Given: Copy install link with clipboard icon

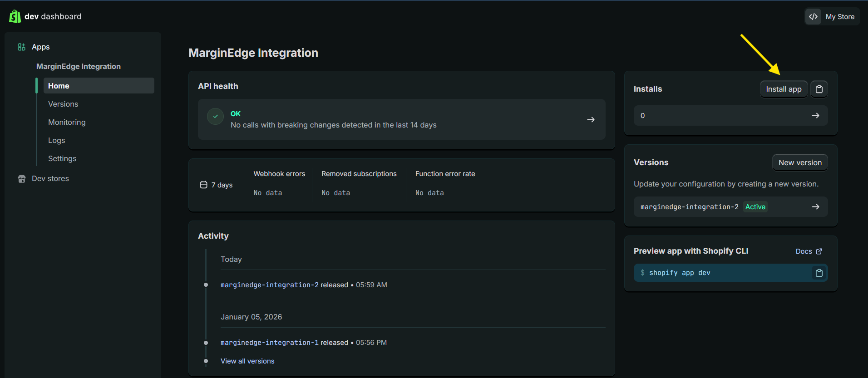Looking at the screenshot, I should [819, 89].
